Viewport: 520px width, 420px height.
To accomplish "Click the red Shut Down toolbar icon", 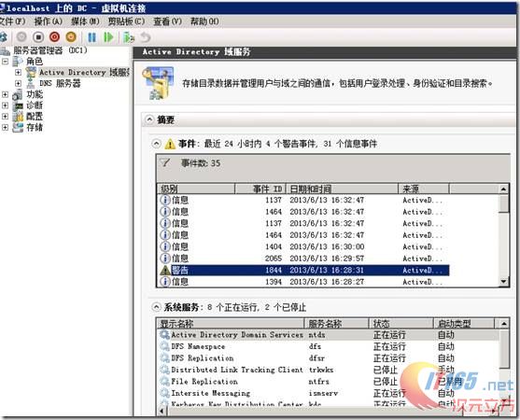I will point(55,36).
